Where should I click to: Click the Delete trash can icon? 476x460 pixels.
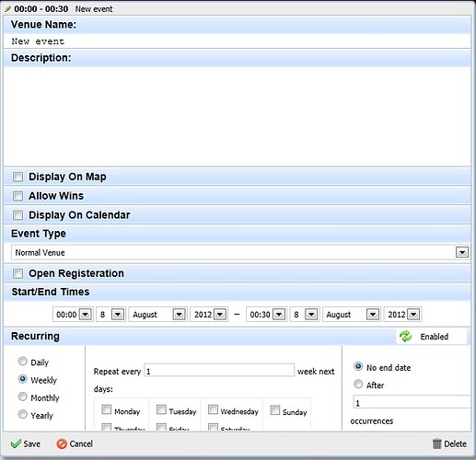coord(436,443)
